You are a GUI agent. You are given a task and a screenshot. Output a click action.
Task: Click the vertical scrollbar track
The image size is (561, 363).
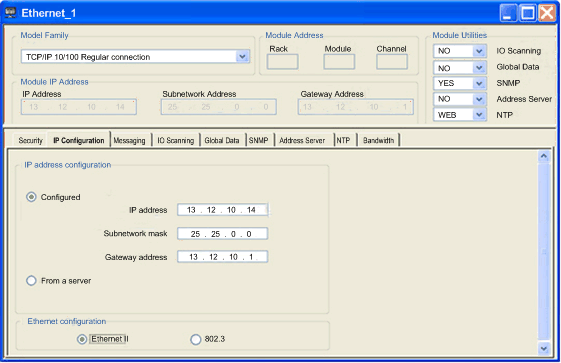coord(544,252)
